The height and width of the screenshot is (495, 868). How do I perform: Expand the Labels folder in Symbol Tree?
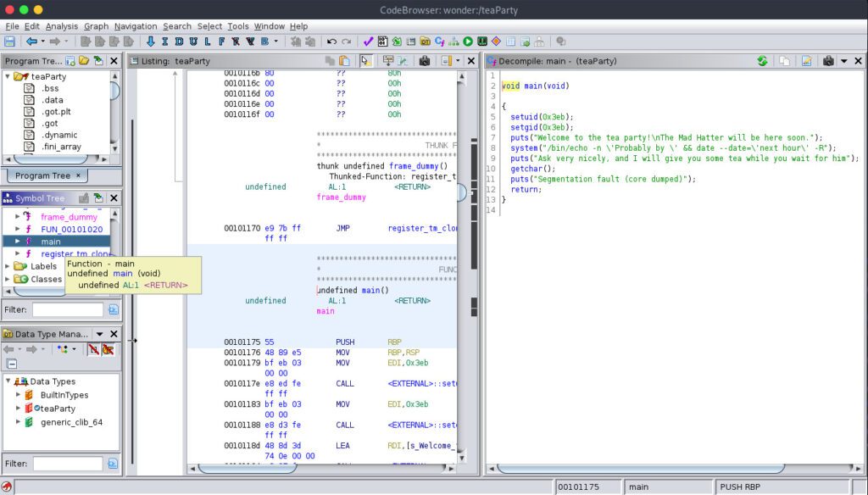pos(7,266)
